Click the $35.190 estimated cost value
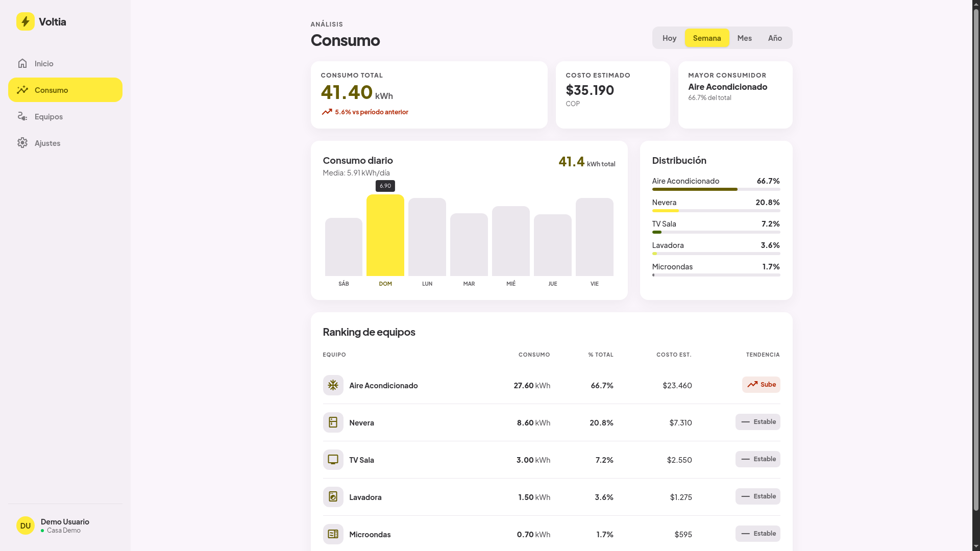 tap(590, 90)
